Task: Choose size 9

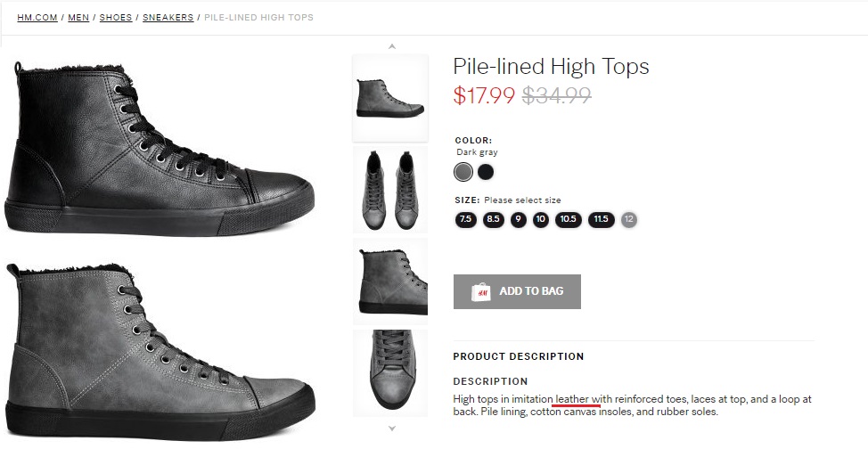Action: tap(519, 219)
